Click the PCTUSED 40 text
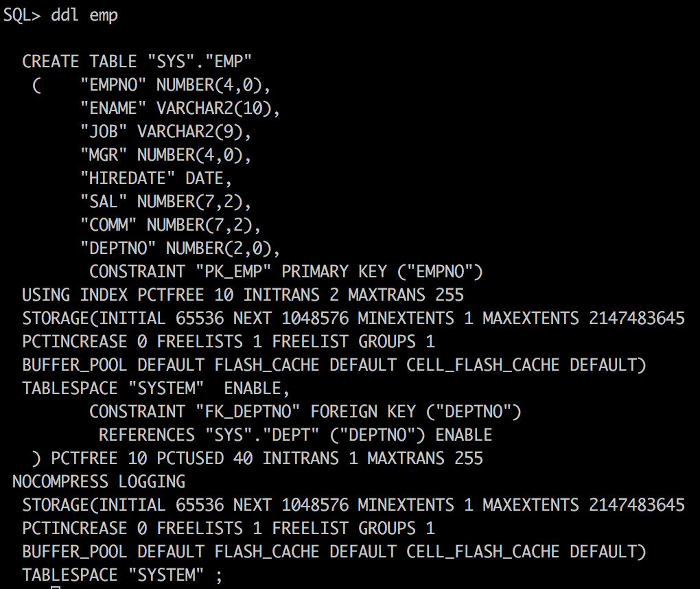This screenshot has width=700, height=589. pos(205,459)
